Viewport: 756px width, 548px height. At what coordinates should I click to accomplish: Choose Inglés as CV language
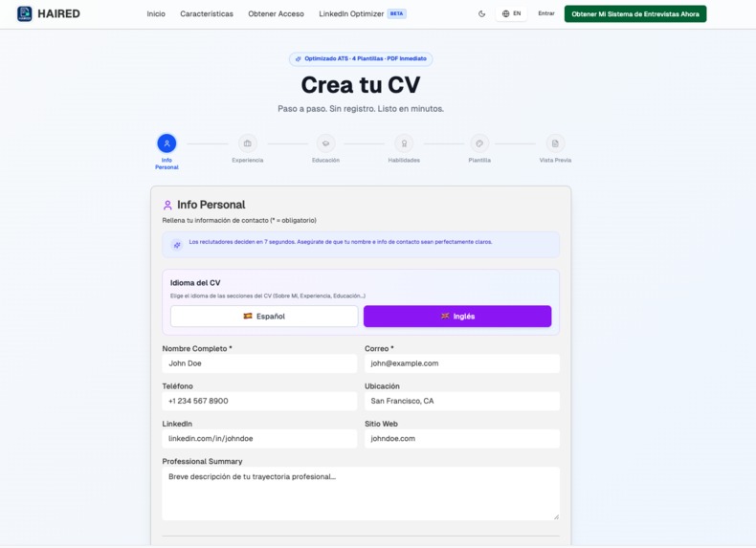[457, 317]
